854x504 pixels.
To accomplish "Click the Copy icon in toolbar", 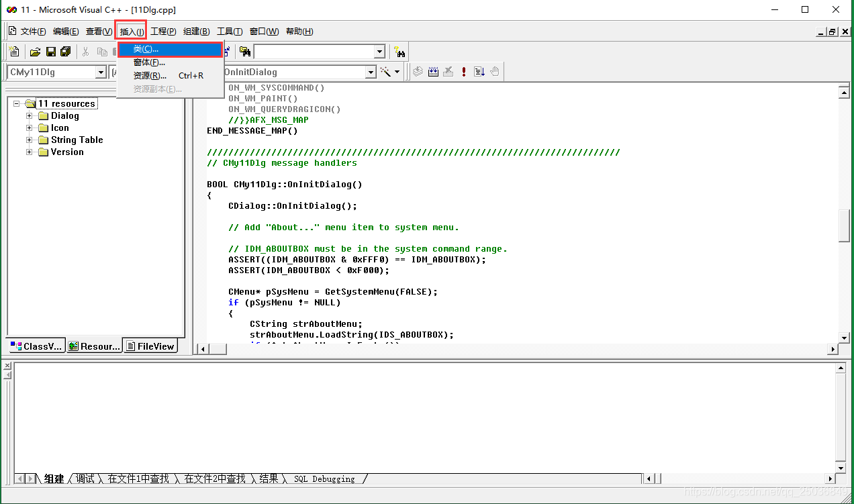I will [102, 52].
